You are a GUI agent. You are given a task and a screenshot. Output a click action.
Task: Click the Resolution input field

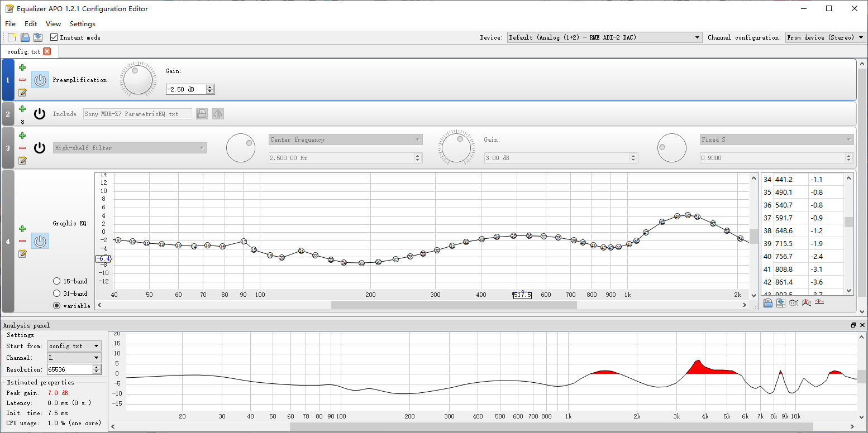[69, 369]
